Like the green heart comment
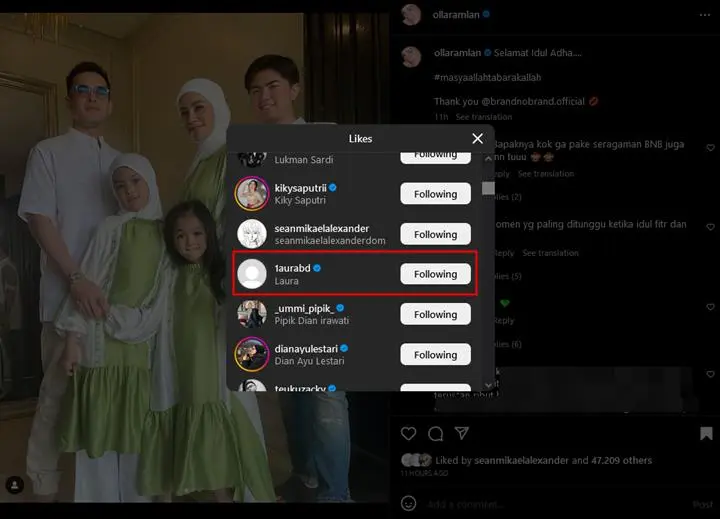Viewport: 720px width, 519px height. (710, 307)
